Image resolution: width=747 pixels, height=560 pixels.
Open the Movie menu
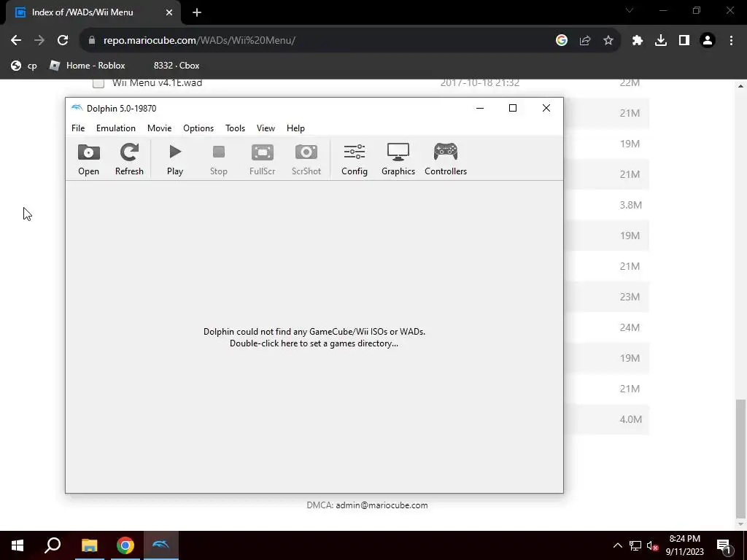coord(159,128)
